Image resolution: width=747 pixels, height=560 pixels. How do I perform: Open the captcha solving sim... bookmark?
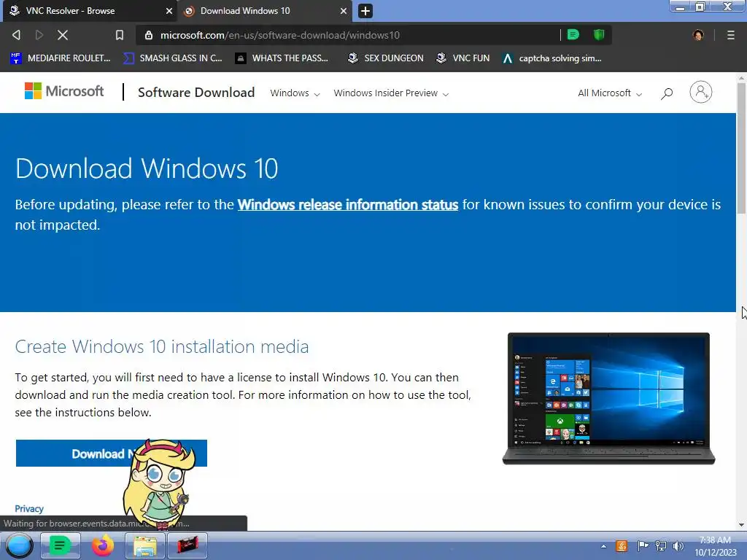pos(551,58)
